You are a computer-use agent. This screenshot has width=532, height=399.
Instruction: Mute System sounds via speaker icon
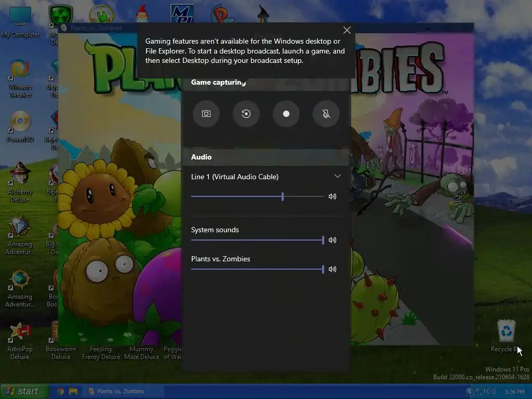[x=332, y=240]
